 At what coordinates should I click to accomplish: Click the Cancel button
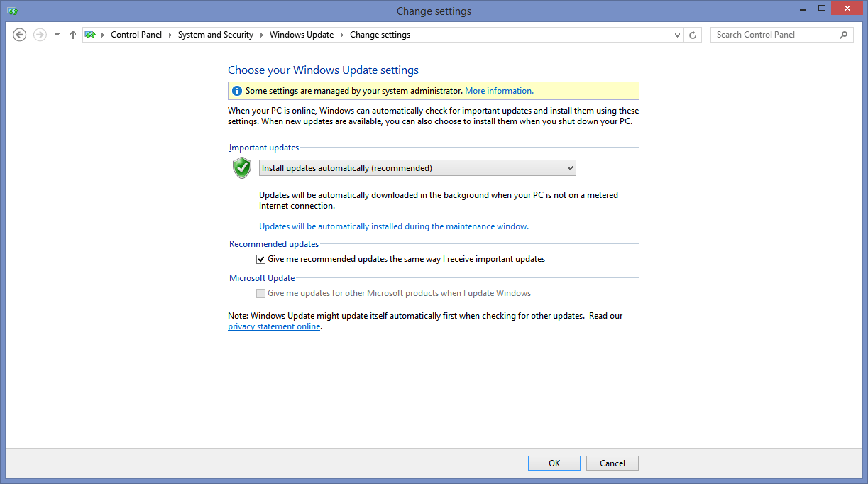coord(612,463)
